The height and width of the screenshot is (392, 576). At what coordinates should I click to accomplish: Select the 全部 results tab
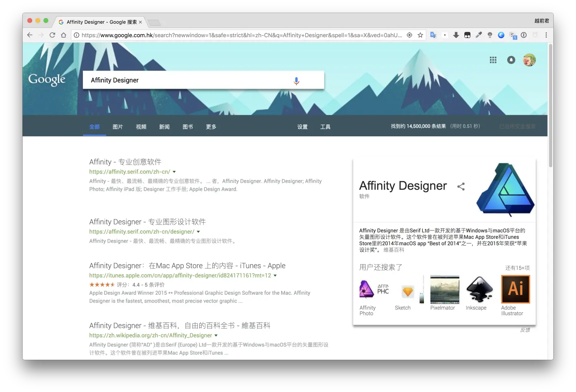click(94, 127)
